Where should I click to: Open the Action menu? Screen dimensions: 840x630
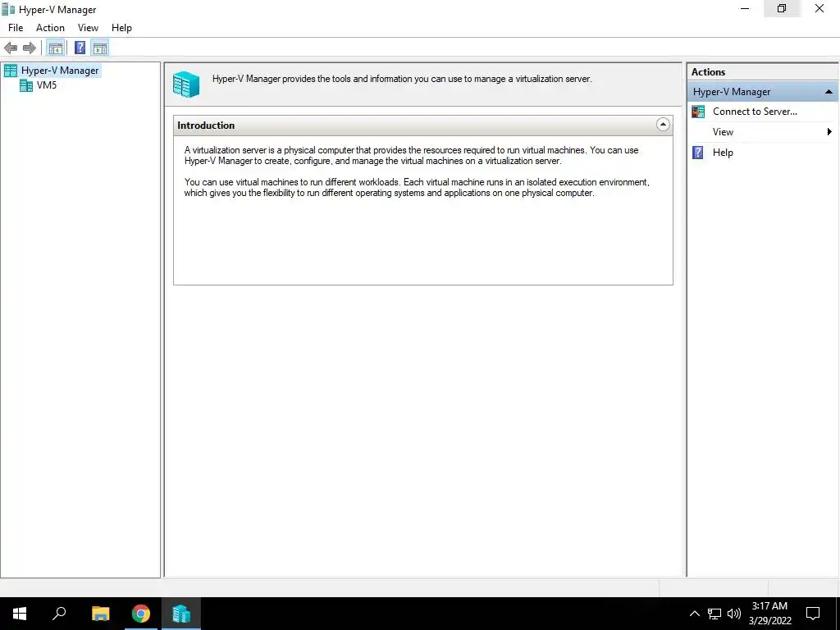click(x=50, y=28)
